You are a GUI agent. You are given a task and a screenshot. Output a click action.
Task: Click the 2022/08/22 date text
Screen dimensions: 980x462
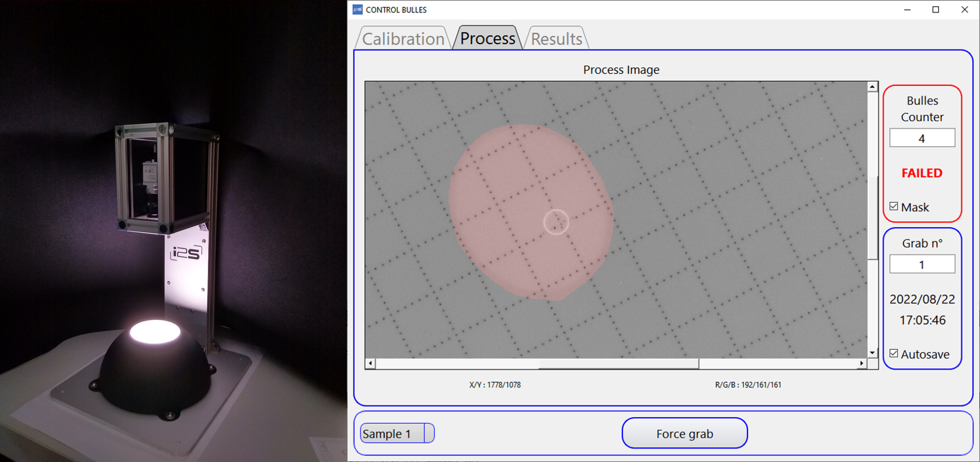[x=922, y=299]
